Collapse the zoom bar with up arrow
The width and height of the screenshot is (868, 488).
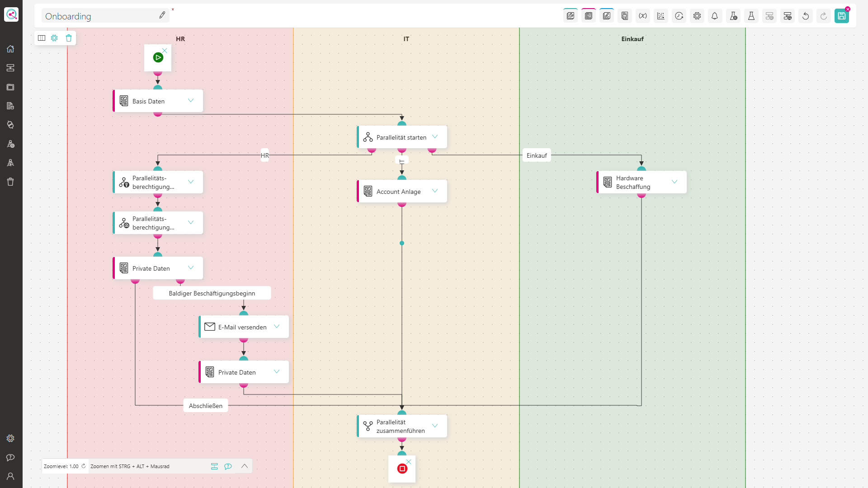pos(245,466)
